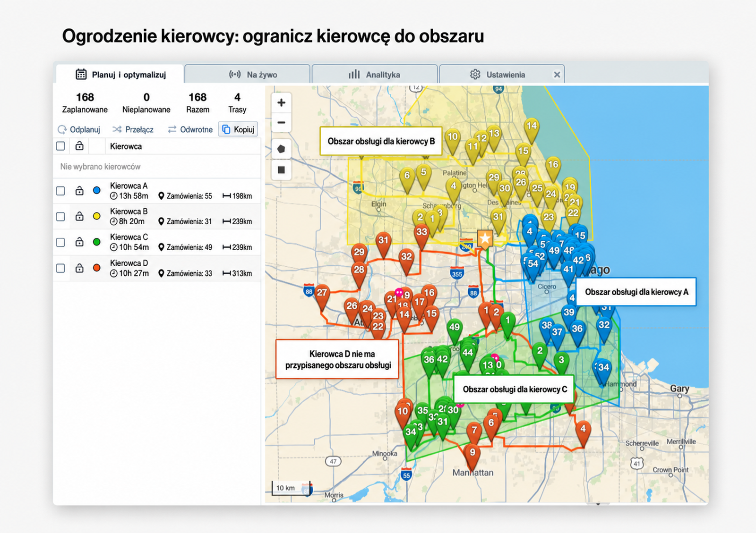Click the 4 Trasy counter
Screen dimensions: 756x533
pos(237,103)
